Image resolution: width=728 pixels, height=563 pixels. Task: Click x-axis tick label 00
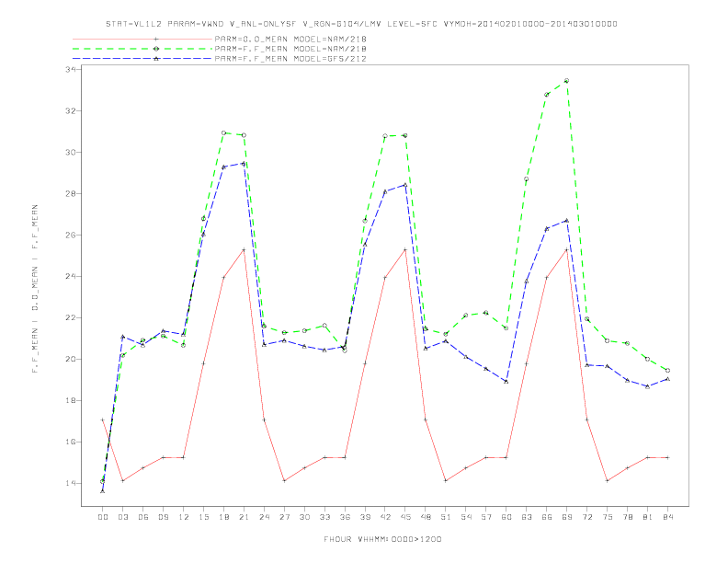[103, 517]
